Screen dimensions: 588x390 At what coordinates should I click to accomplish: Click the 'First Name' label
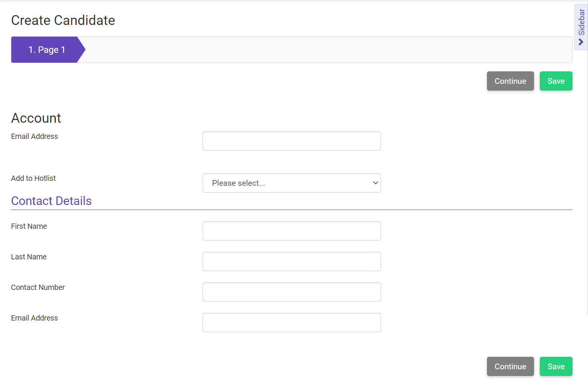29,226
